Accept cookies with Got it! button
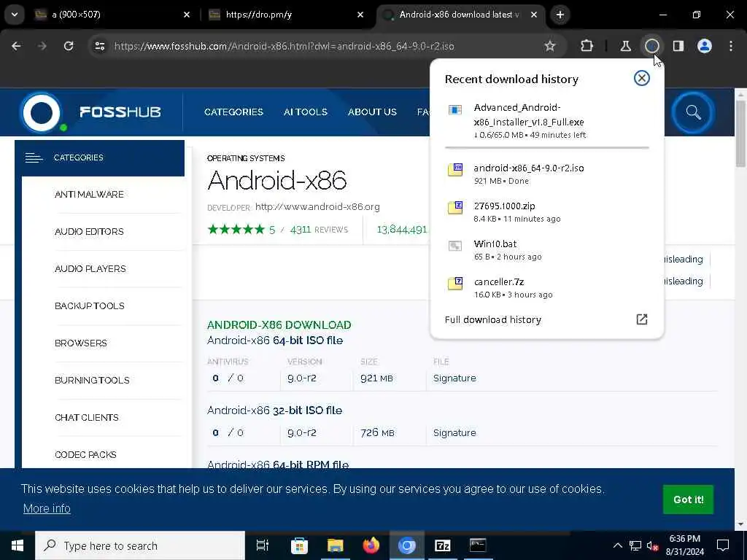The height and width of the screenshot is (560, 747). click(x=688, y=499)
